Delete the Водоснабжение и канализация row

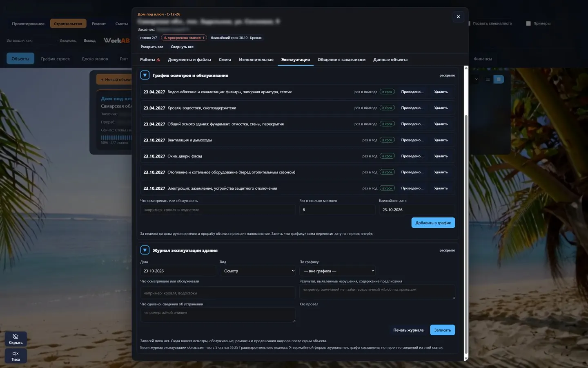[441, 92]
